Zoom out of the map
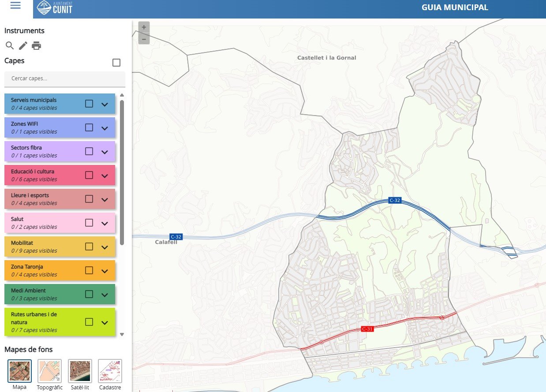This screenshot has width=546, height=392. point(144,39)
